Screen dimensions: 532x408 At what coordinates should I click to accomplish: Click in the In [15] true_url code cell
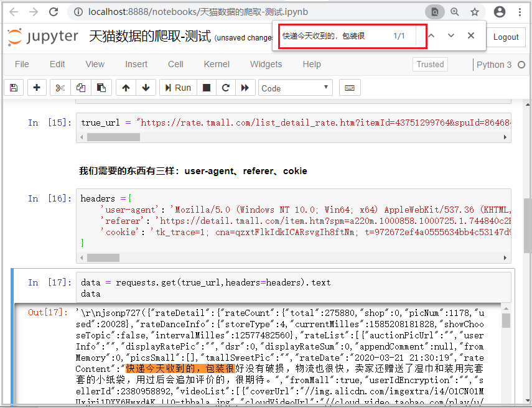point(294,123)
